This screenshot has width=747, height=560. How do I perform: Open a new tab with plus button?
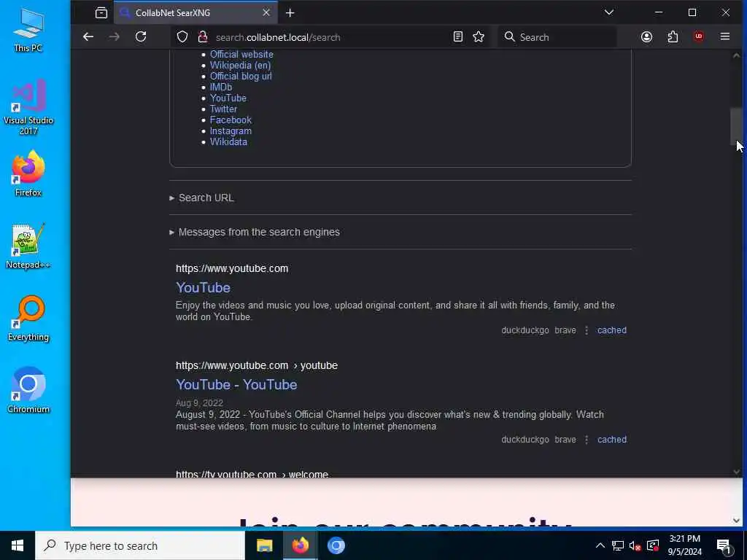click(x=290, y=13)
